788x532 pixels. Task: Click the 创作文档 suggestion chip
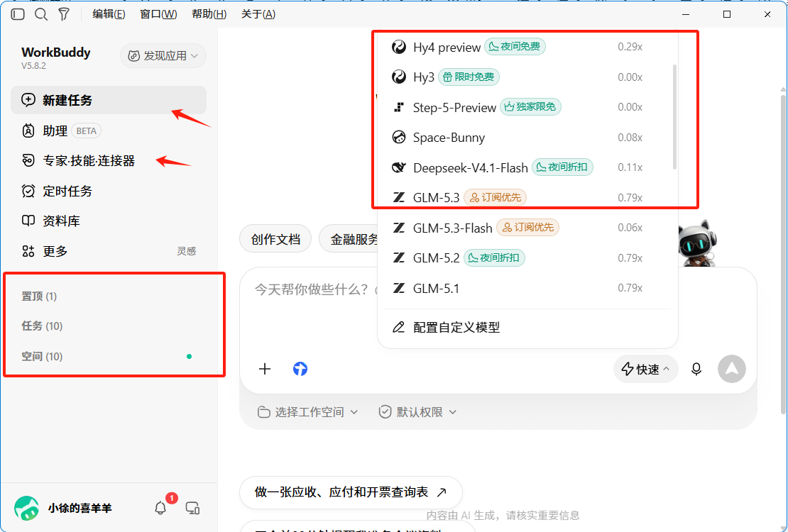pos(275,239)
